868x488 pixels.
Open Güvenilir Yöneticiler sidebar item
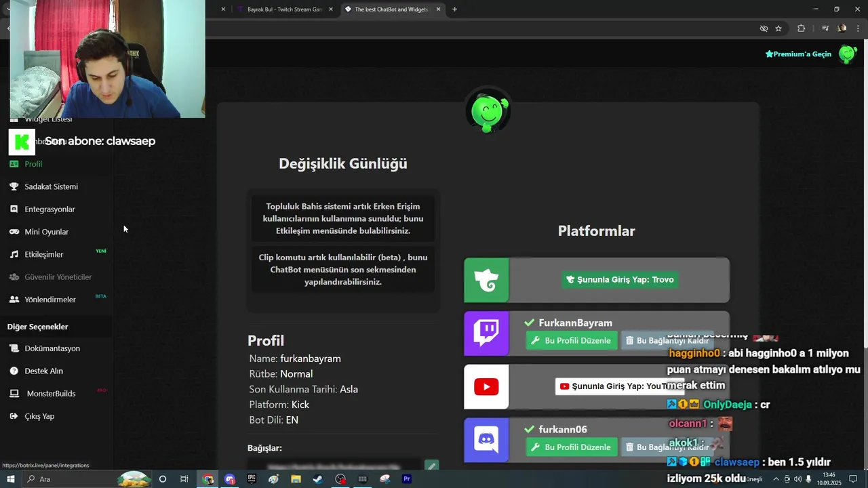coord(58,277)
